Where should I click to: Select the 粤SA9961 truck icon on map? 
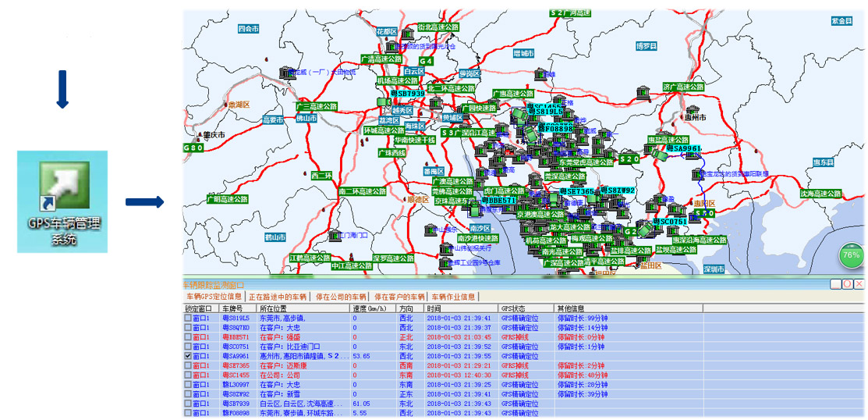click(661, 156)
